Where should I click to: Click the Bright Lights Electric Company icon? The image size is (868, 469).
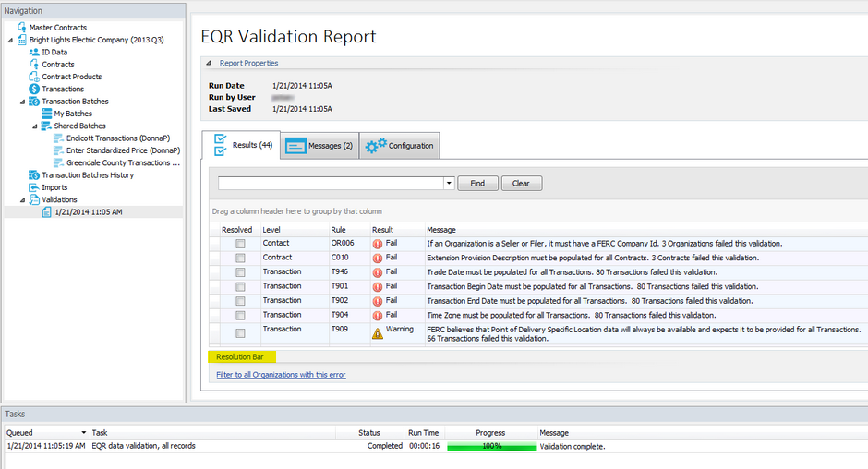21,40
